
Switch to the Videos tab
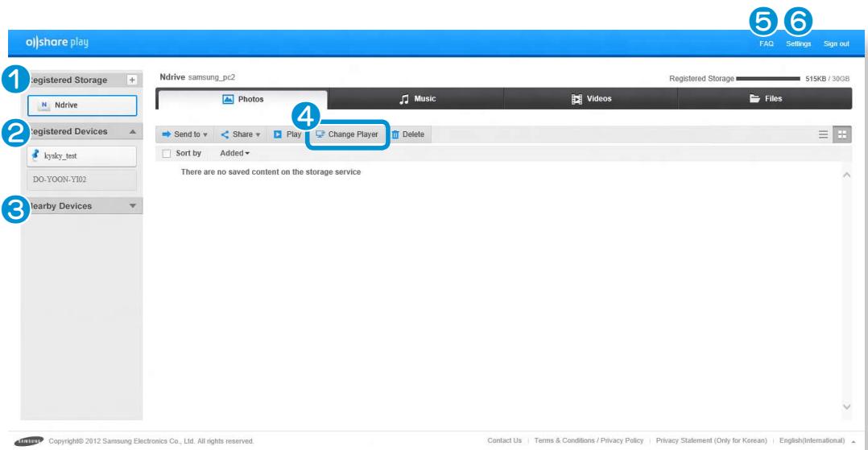point(591,98)
